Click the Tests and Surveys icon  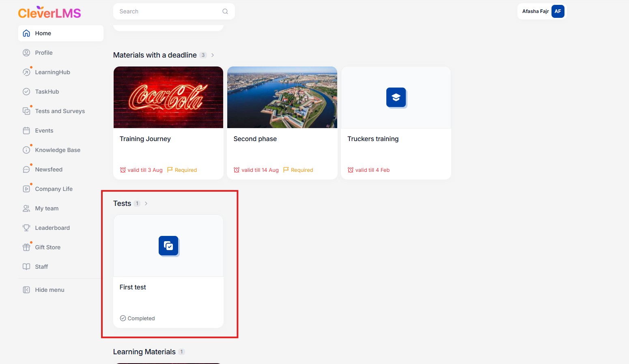26,111
